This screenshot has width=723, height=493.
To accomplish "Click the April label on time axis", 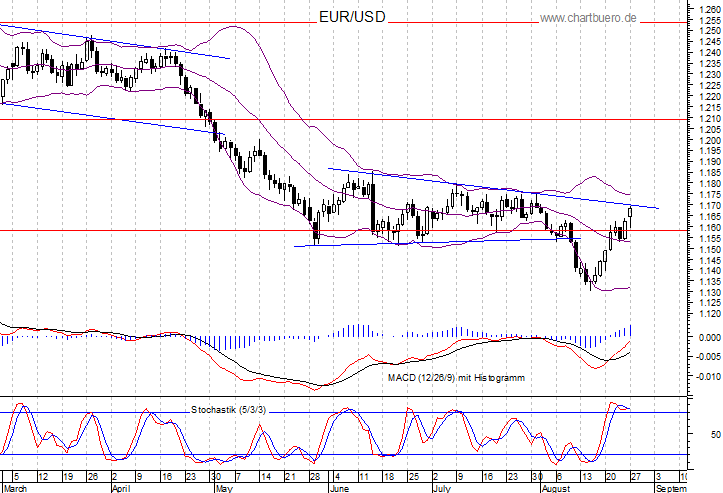I will coord(121,489).
